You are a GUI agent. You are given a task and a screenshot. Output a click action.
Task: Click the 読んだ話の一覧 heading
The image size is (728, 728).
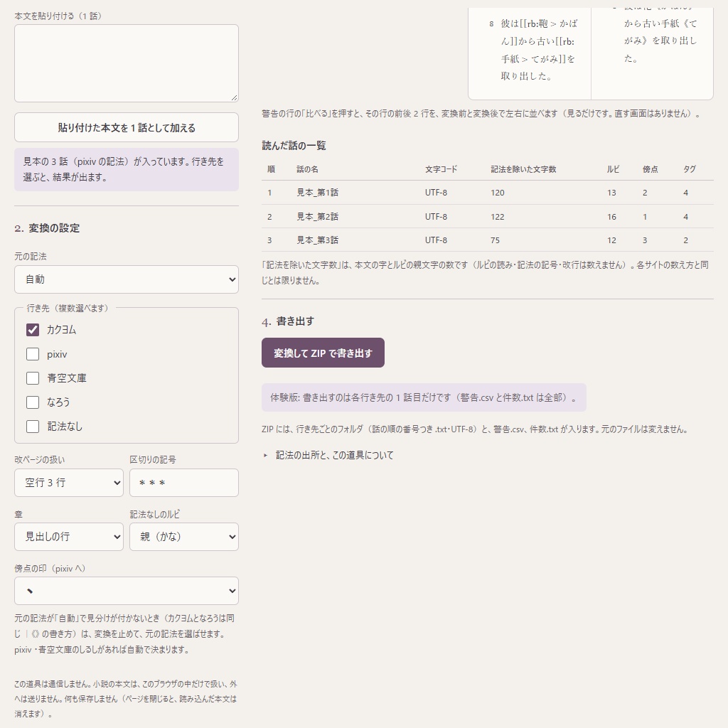tap(294, 146)
